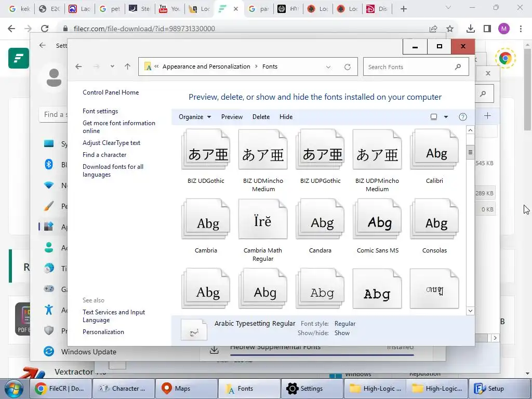
Task: Open the Chrome side panel icon
Action: (487, 29)
